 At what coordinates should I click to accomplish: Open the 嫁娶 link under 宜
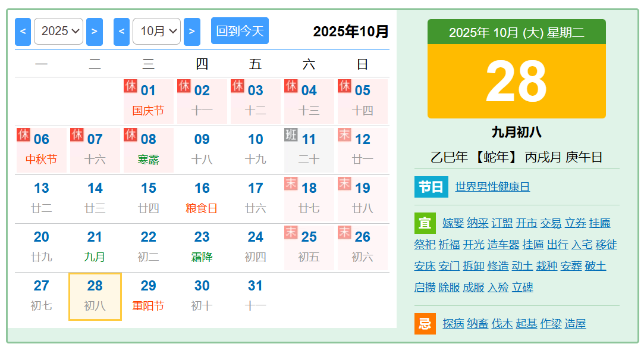(x=453, y=223)
